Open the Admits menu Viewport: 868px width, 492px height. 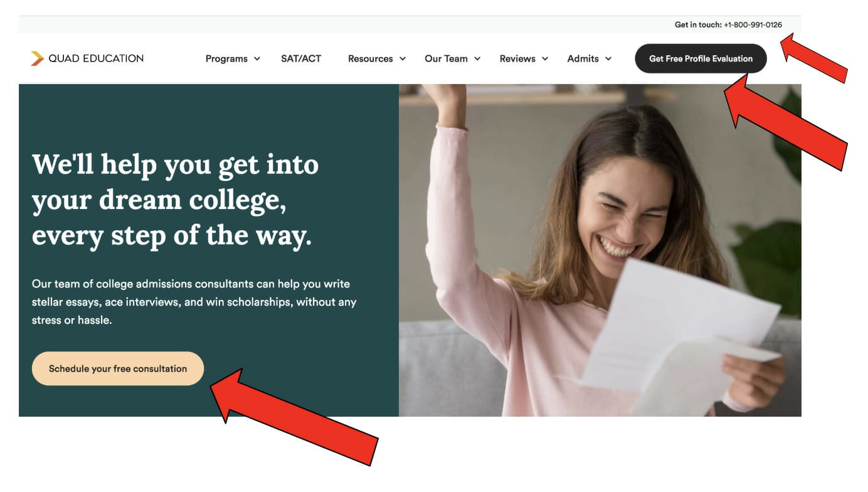tap(583, 58)
